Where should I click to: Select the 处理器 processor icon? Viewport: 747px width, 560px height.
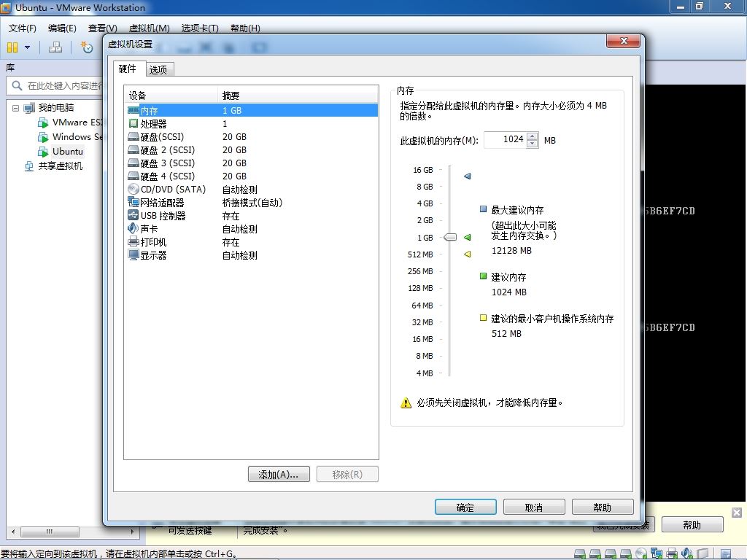pyautogui.click(x=133, y=124)
